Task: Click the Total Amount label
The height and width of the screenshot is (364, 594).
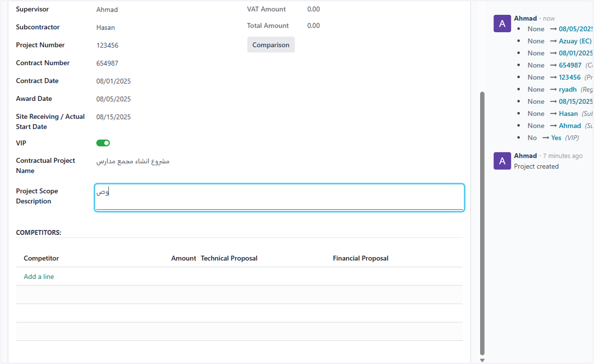Action: pyautogui.click(x=268, y=25)
